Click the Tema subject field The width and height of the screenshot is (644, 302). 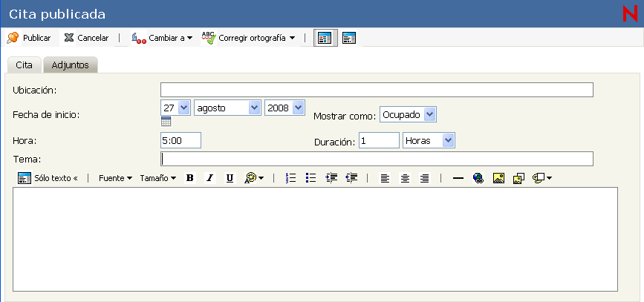(x=377, y=159)
